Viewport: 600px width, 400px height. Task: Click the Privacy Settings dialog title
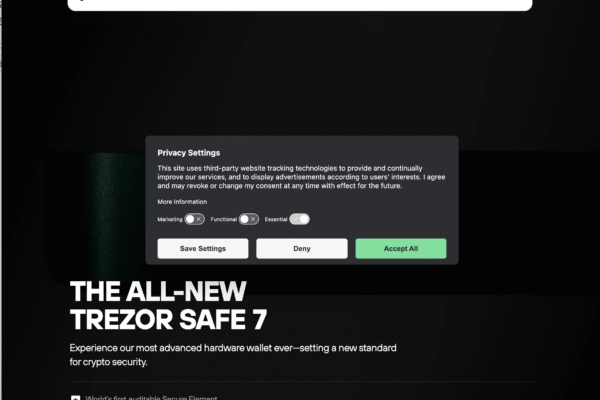189,153
